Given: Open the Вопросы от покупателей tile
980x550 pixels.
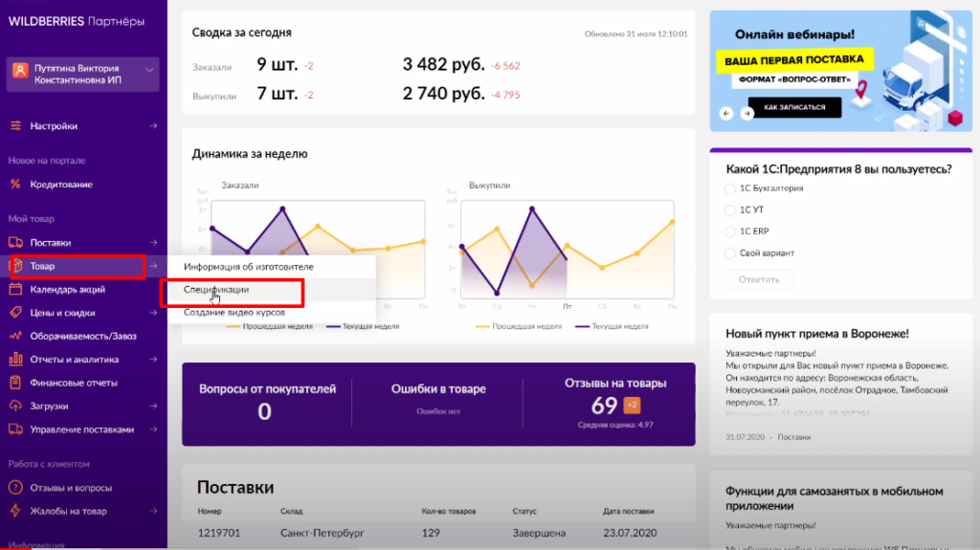Looking at the screenshot, I should pos(267,404).
